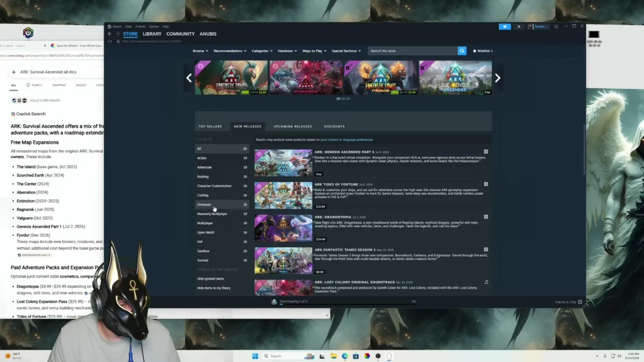Click Steam's forward navigation arrow
644x362 pixels.
point(118,34)
